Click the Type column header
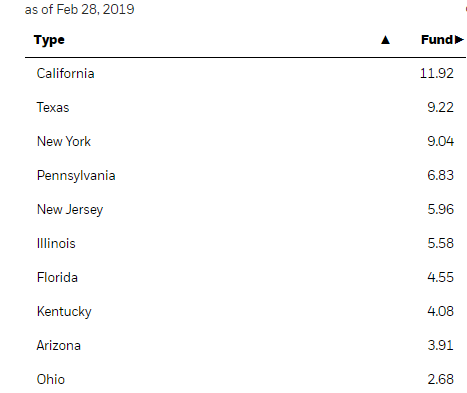 click(x=49, y=40)
